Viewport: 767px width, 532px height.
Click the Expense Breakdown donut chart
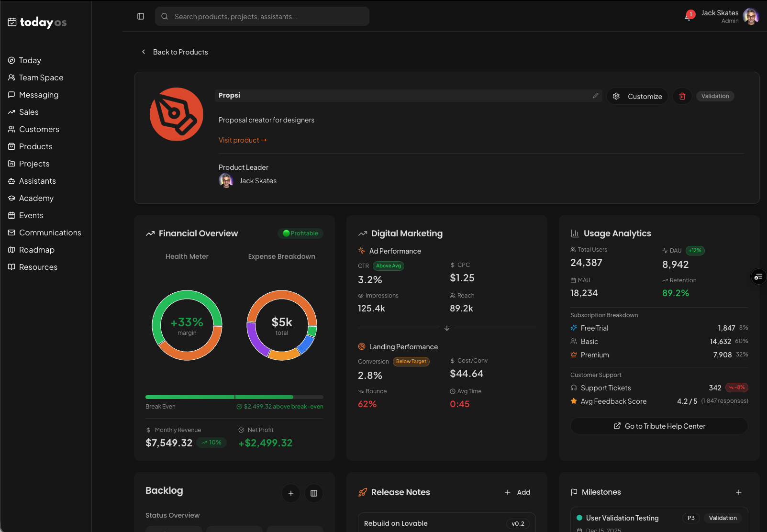tap(282, 325)
